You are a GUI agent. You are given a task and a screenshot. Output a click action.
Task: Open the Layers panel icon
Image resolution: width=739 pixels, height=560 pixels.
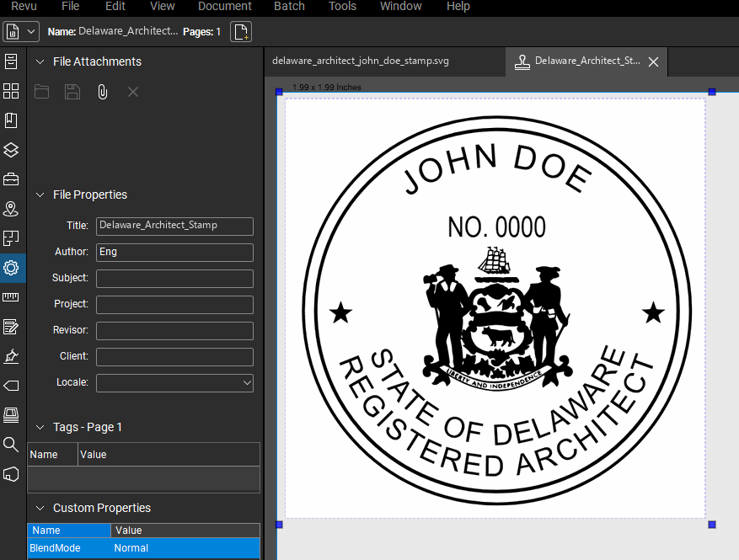[11, 150]
